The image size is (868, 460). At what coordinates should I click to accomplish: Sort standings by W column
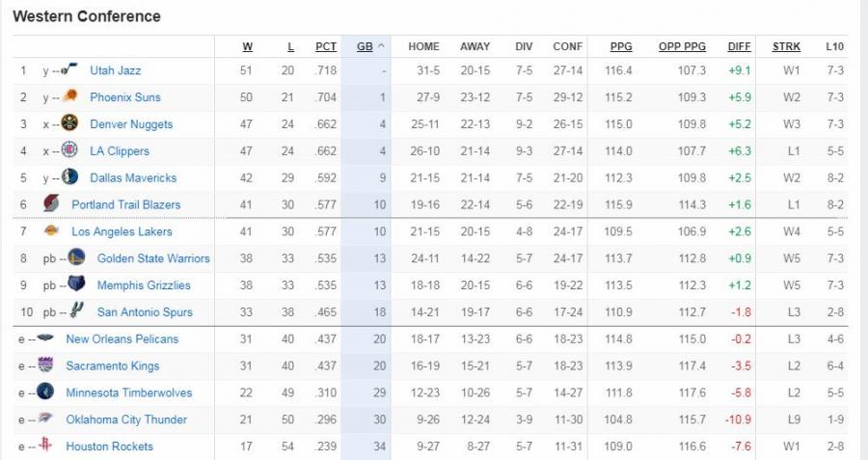pyautogui.click(x=248, y=46)
